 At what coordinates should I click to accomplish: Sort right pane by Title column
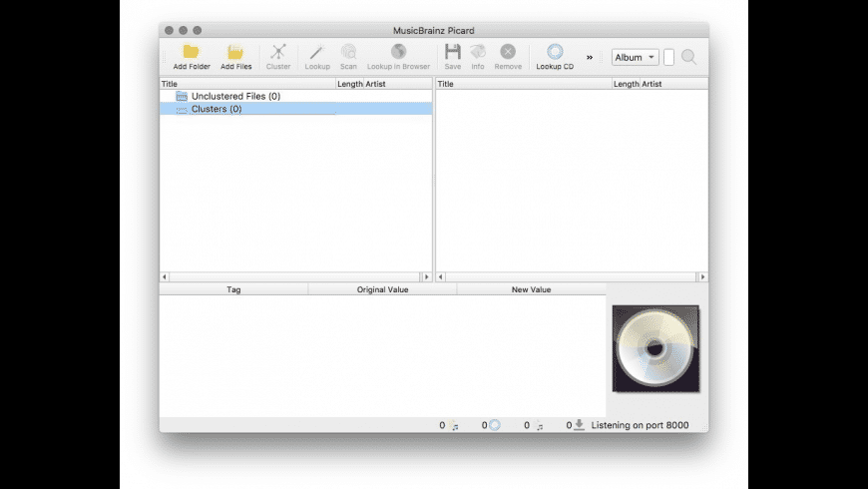tap(524, 84)
